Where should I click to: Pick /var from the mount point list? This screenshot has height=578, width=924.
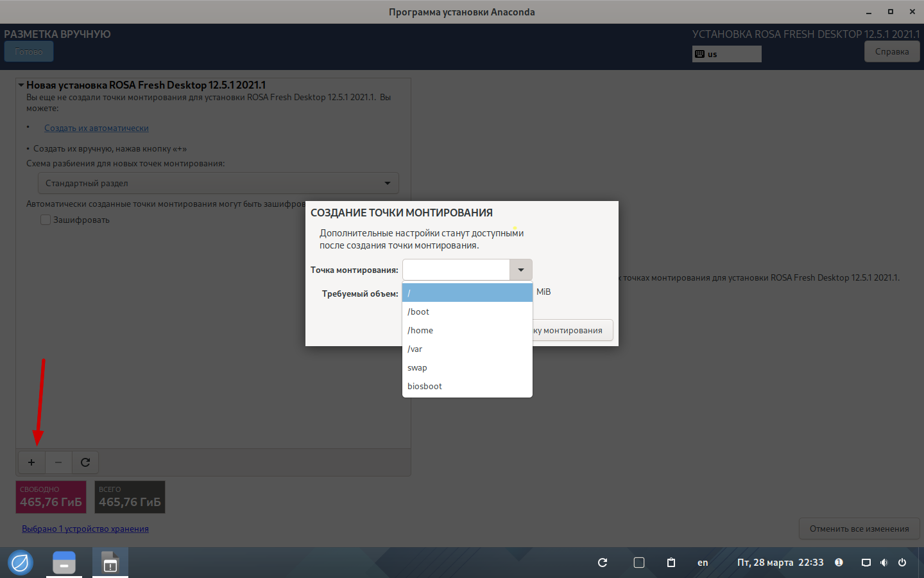[x=467, y=349]
